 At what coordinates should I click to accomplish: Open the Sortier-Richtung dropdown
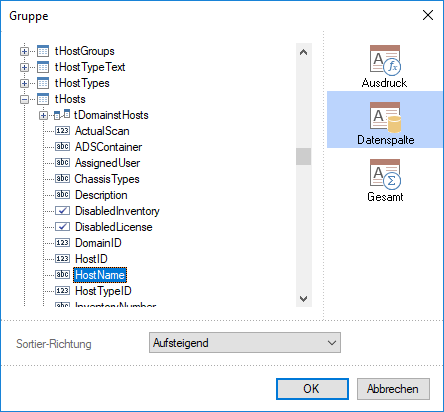(245, 342)
